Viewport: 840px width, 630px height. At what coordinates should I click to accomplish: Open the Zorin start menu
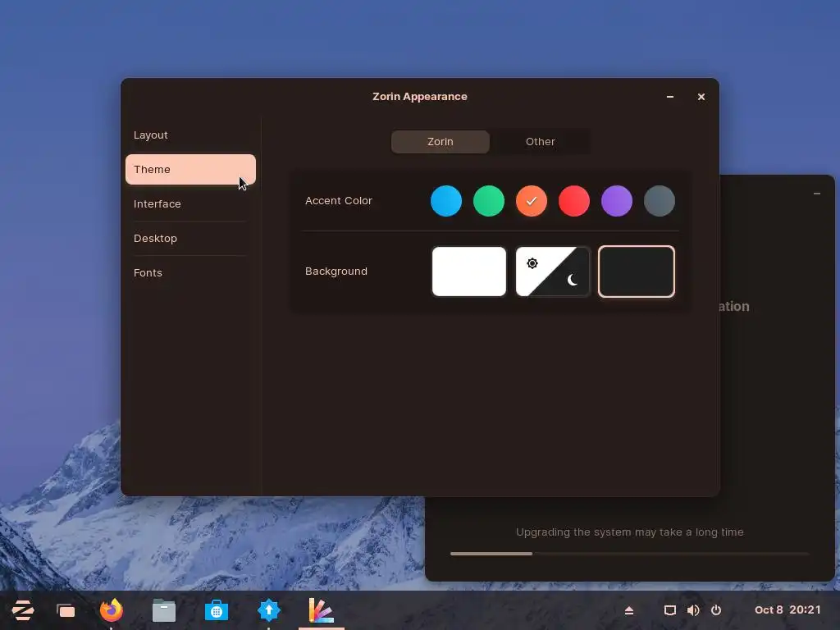(23, 610)
